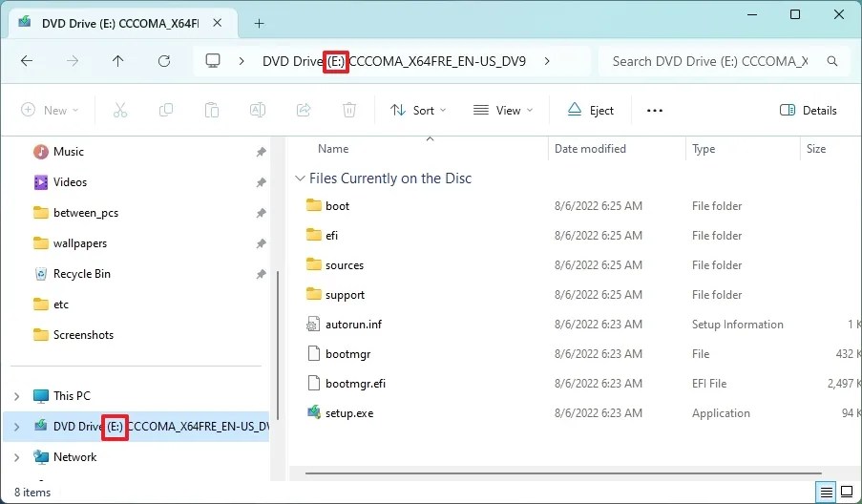Sort by Date modified column header
The height and width of the screenshot is (504, 862).
[590, 148]
